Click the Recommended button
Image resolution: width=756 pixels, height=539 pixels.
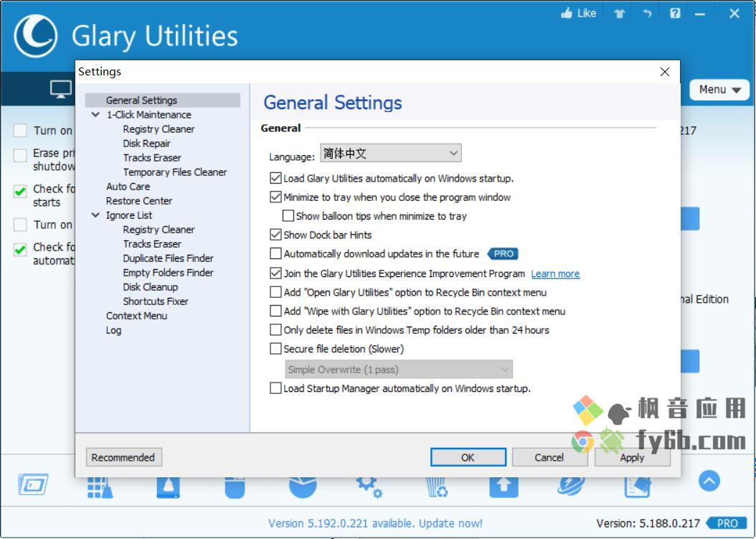(124, 457)
